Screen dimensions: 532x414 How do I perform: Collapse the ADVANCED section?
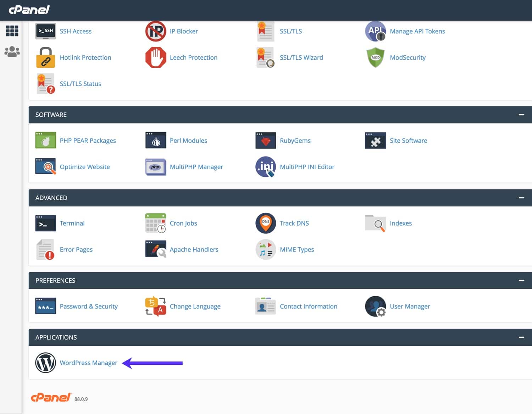point(521,198)
